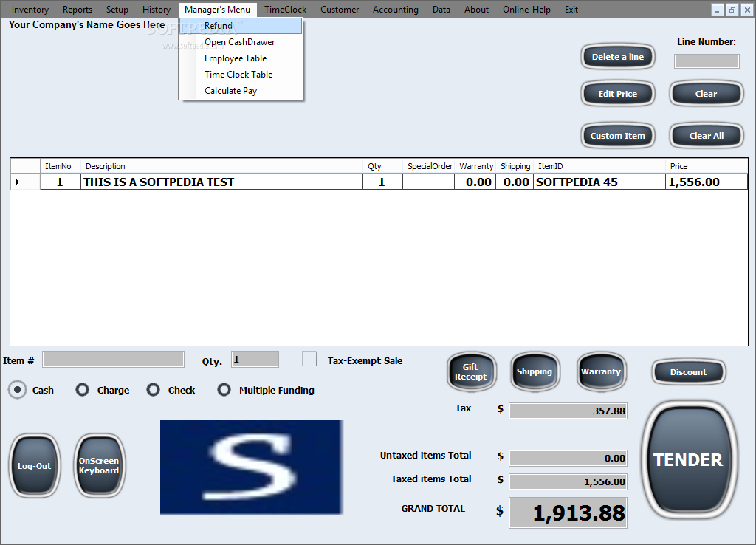
Task: Select the Charge payment option
Action: point(83,390)
